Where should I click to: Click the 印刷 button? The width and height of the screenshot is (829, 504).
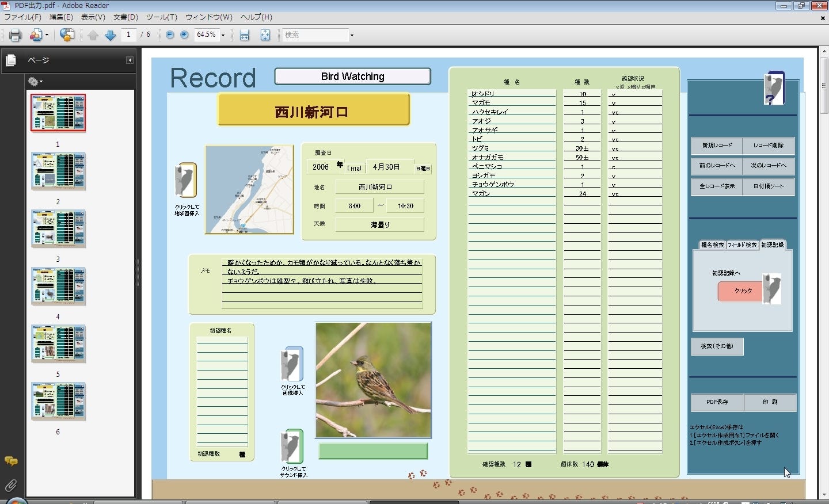[x=770, y=402]
